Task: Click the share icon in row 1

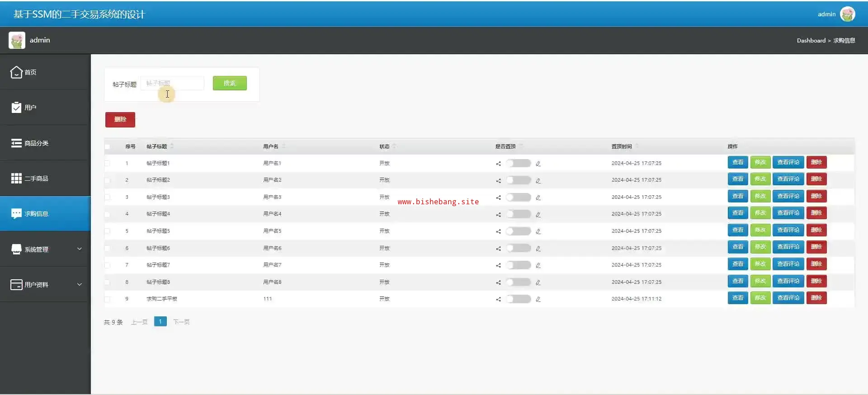Action: point(498,164)
